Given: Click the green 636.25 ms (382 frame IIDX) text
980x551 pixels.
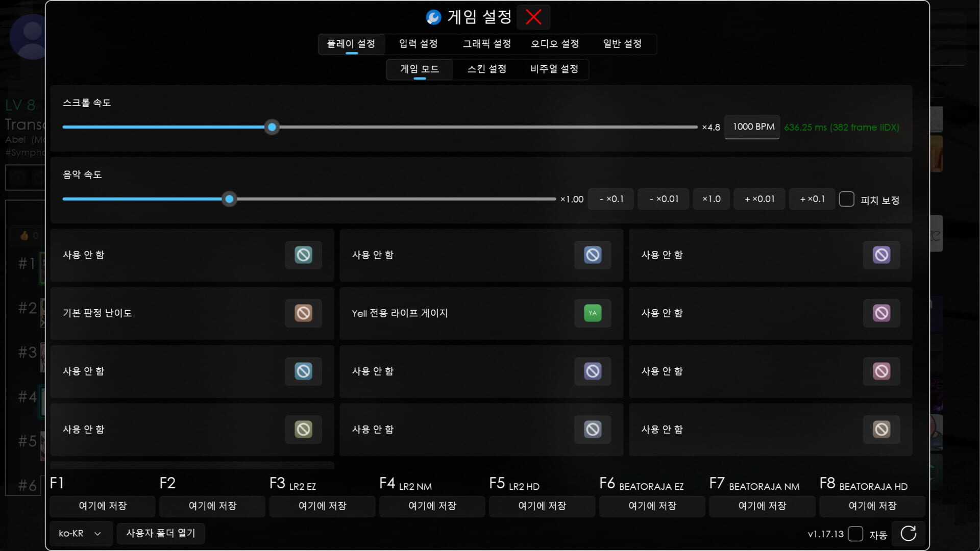Looking at the screenshot, I should point(842,128).
